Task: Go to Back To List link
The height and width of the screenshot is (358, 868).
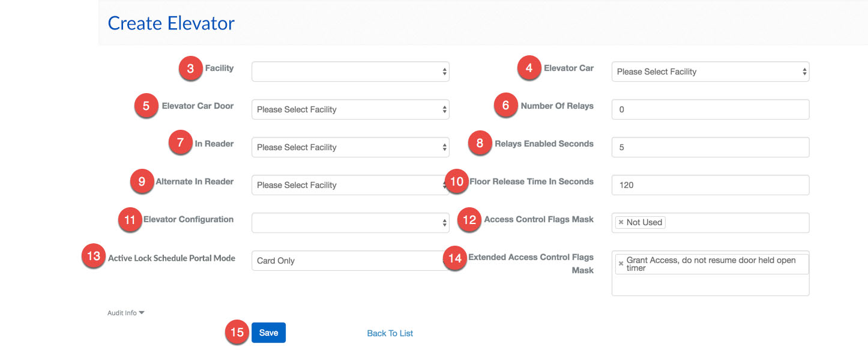Action: tap(390, 333)
